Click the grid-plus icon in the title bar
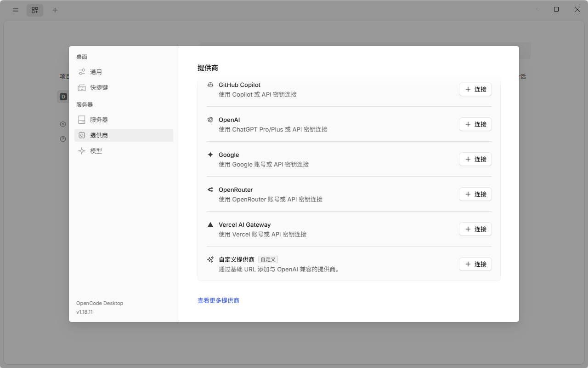 [x=35, y=10]
